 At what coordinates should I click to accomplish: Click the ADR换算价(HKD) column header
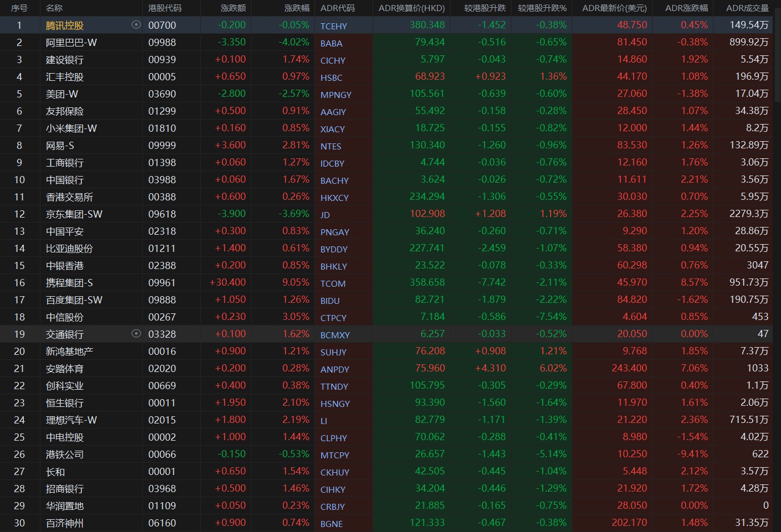point(411,8)
